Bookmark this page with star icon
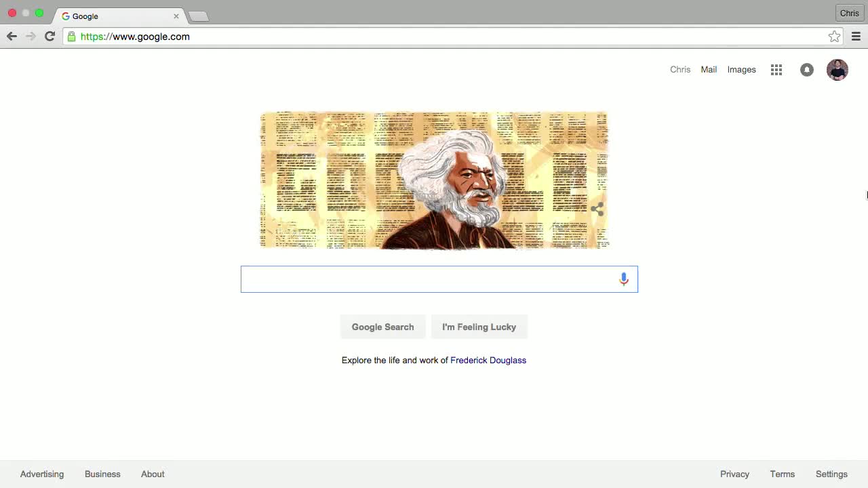This screenshot has width=868, height=488. pos(835,37)
